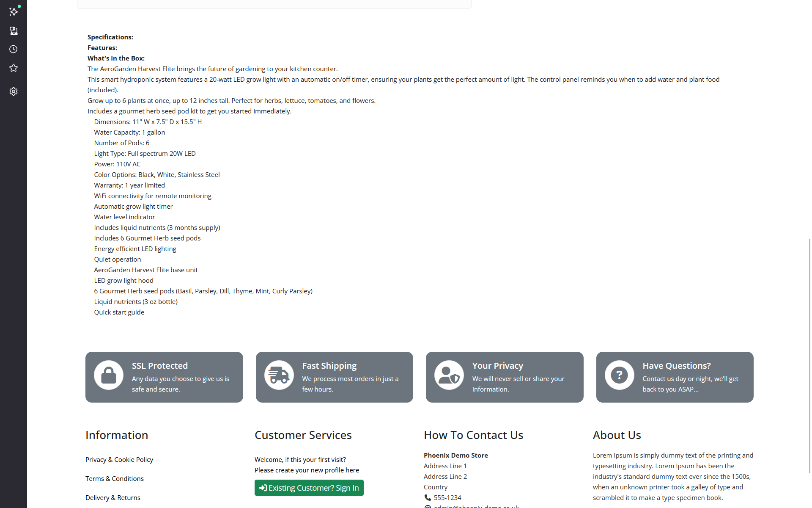Click the Liquid nutrients (3 oz bottle) line
Viewport: 812px width, 508px height.
136,302
